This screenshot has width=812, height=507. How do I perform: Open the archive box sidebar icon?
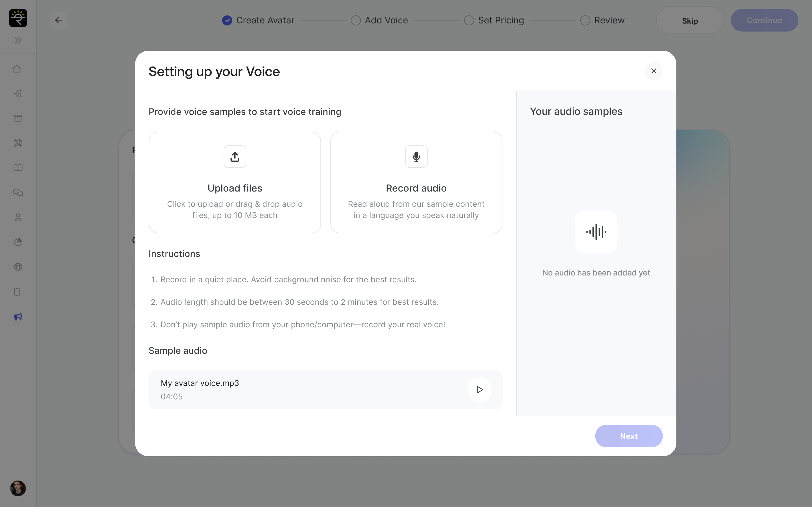coord(18,118)
